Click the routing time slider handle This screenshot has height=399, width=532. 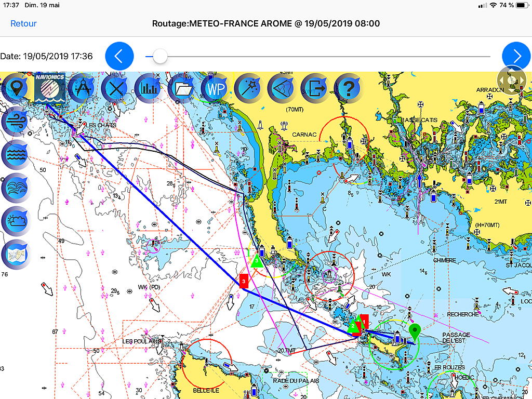pyautogui.click(x=160, y=56)
